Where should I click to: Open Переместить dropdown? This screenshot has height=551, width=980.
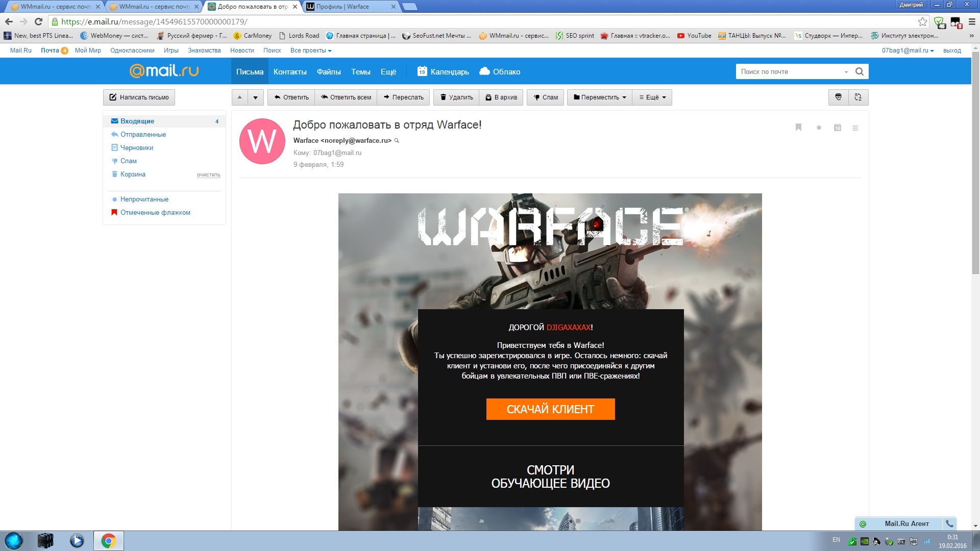(599, 97)
